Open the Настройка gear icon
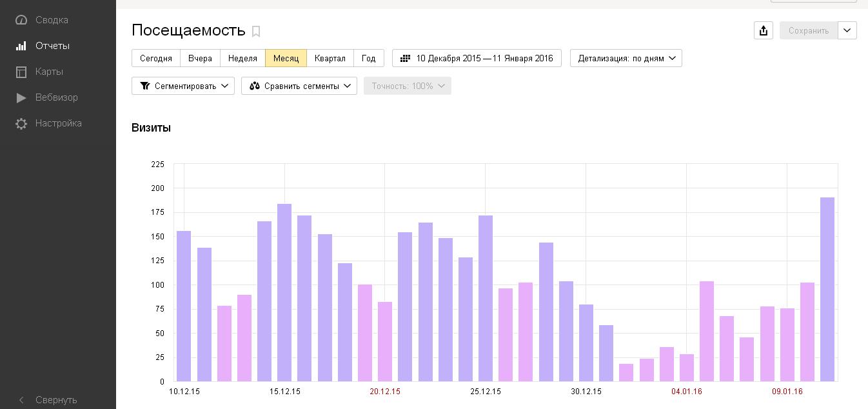Image resolution: width=868 pixels, height=409 pixels. [x=21, y=123]
